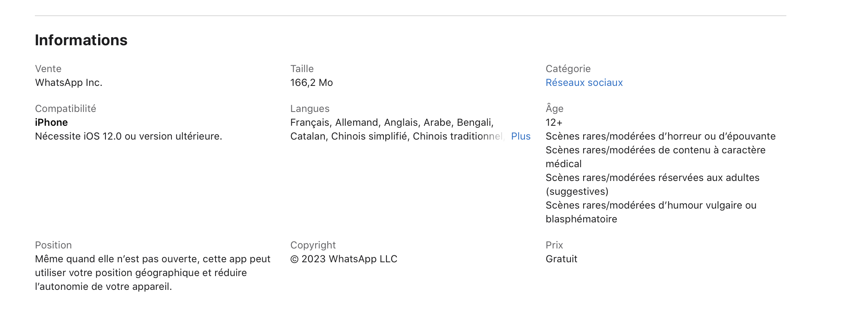Select the 166,2 Mo size value
868x319 pixels.
click(x=311, y=82)
